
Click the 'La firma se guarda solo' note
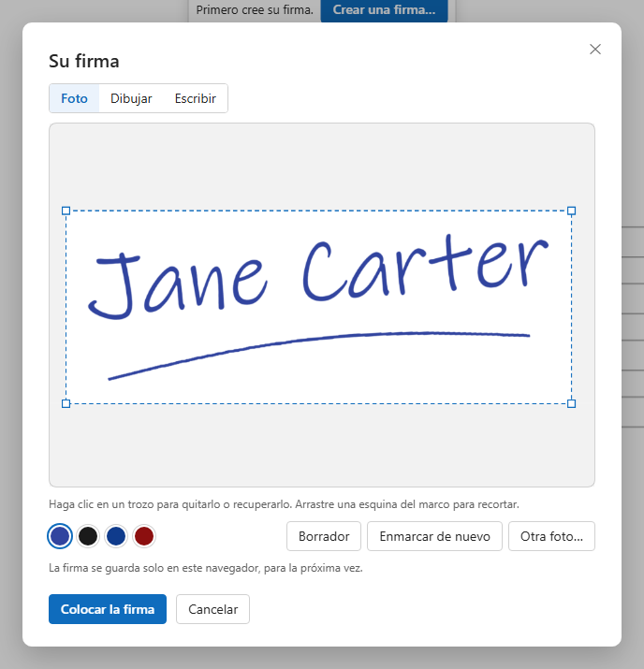point(206,568)
